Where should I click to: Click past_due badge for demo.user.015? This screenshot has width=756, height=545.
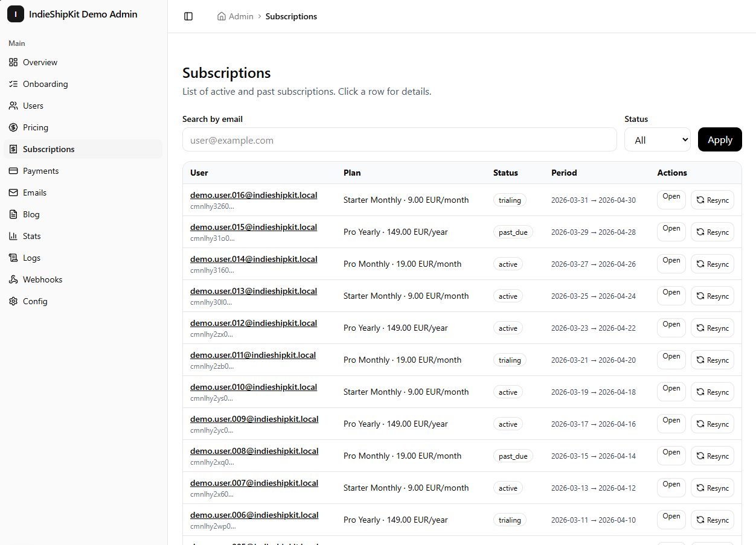click(x=513, y=232)
